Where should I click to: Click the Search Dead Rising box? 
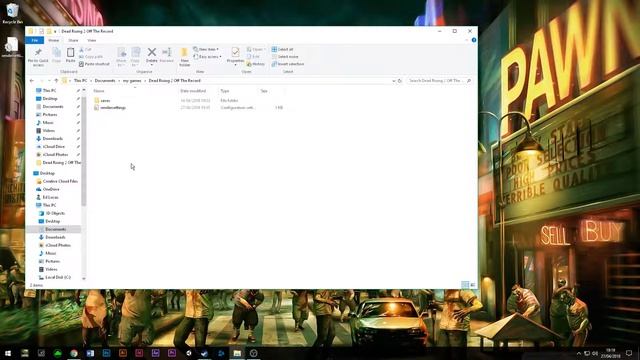pyautogui.click(x=439, y=81)
